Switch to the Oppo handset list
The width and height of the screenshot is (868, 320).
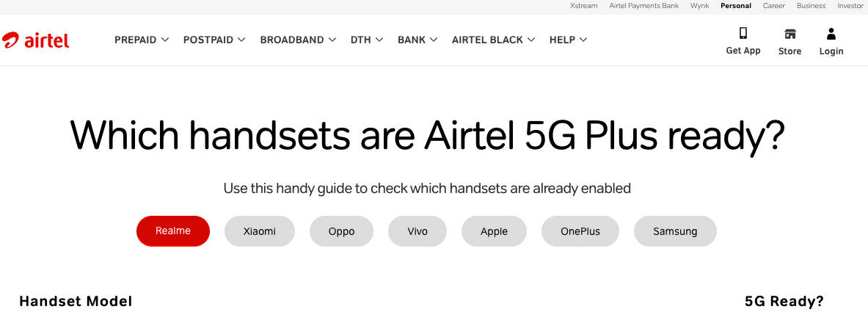tap(342, 231)
